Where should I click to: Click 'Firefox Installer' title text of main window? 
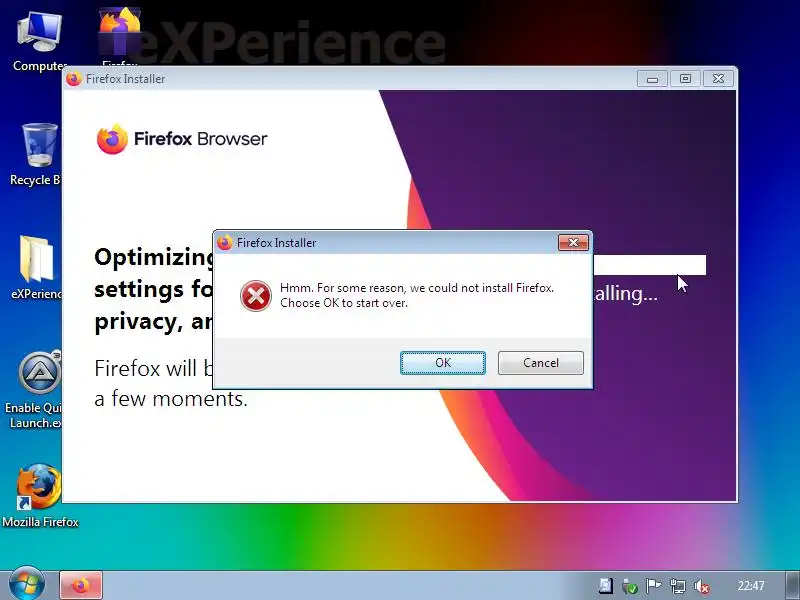(126, 79)
